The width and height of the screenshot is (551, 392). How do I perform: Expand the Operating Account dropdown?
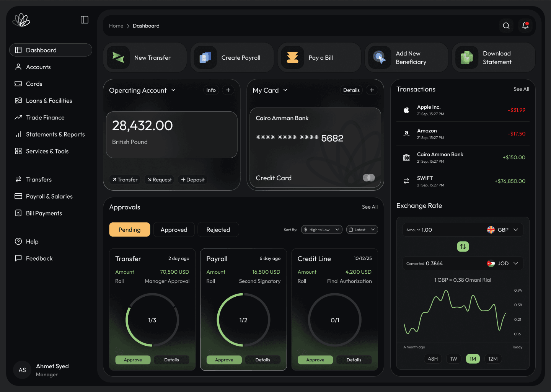click(173, 90)
